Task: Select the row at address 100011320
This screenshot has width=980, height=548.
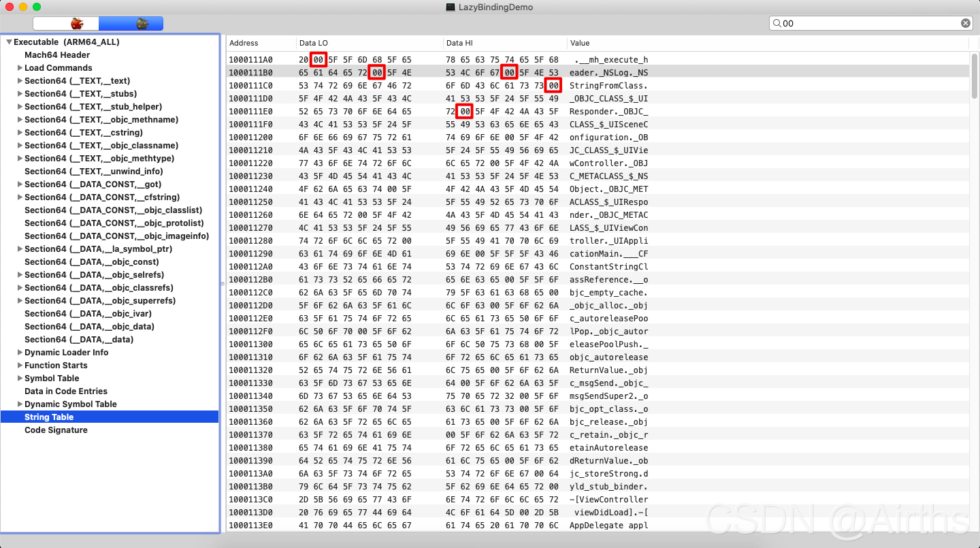Action: (598, 370)
